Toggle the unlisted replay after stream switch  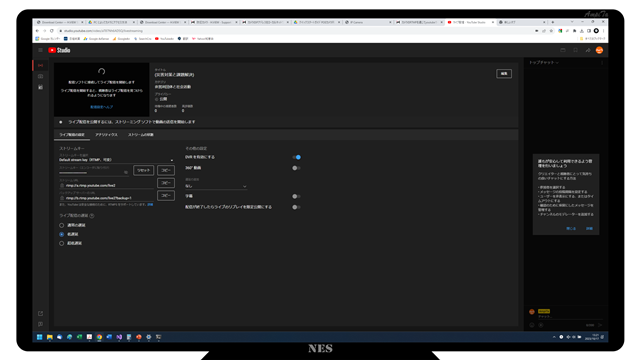tap(297, 207)
